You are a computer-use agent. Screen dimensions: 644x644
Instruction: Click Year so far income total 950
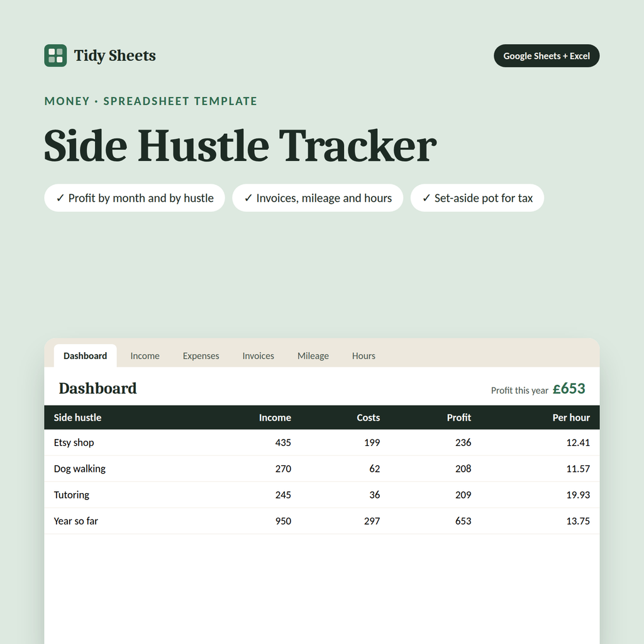tap(283, 521)
